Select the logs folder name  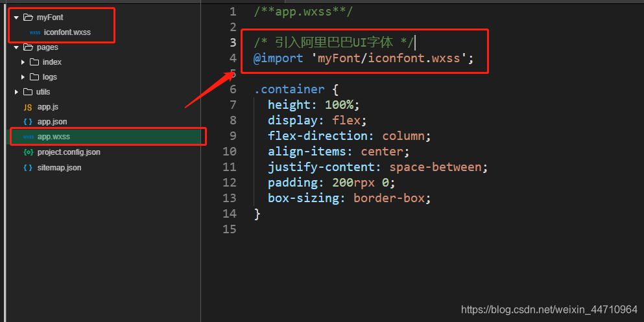click(50, 76)
